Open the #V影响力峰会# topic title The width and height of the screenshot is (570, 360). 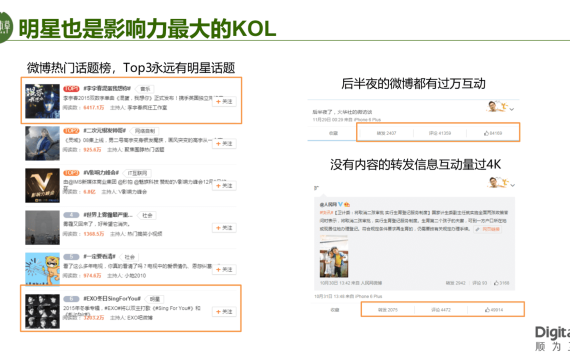tap(101, 173)
